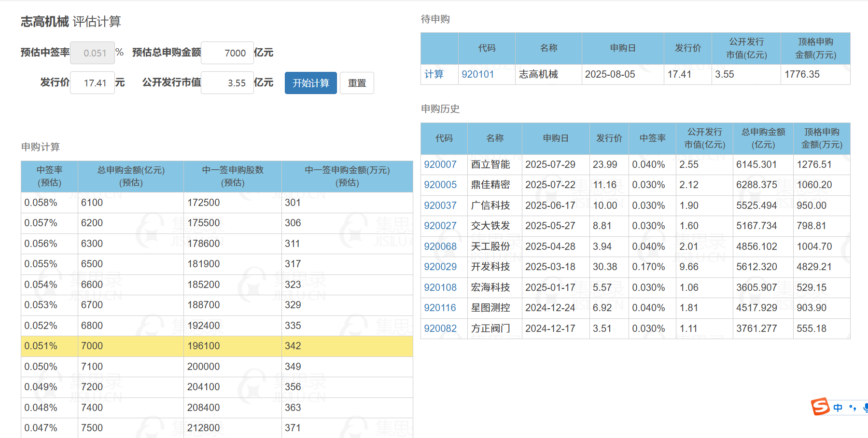The image size is (868, 438).
Task: Click the 中签率 column header in history table
Action: [x=652, y=138]
